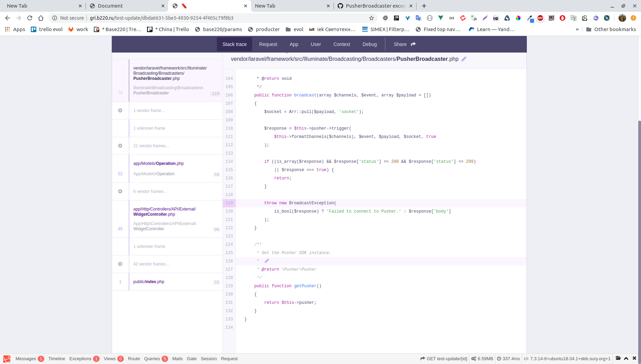The width and height of the screenshot is (641, 364).
Task: Click the debugbar folder open icon
Action: click(618, 358)
